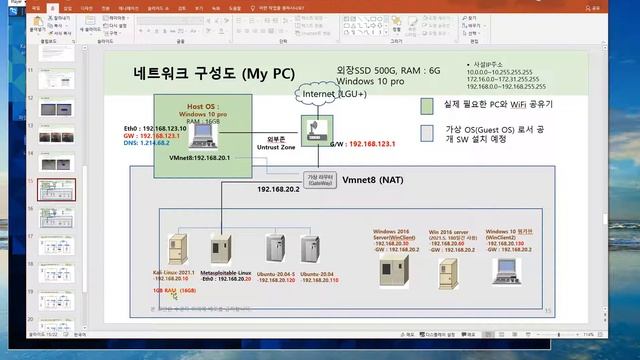Click the Copy command in clipboard group
640x360 pixels.
pyautogui.click(x=57, y=26)
